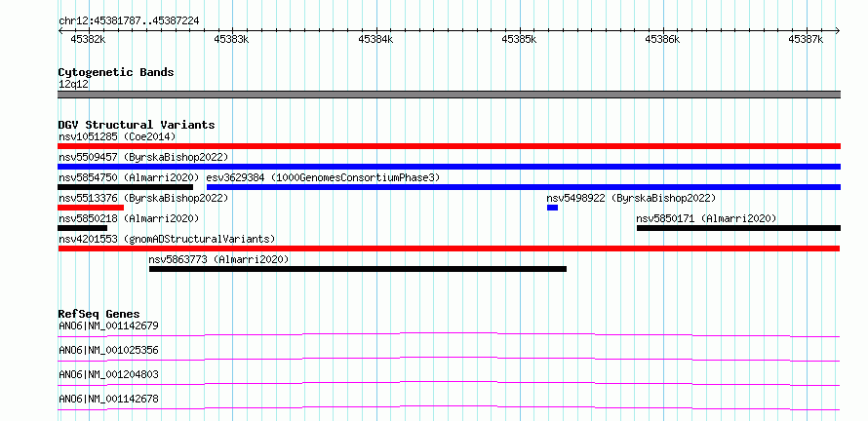
Task: Click the 45384k ruler position label
Action: [x=375, y=39]
